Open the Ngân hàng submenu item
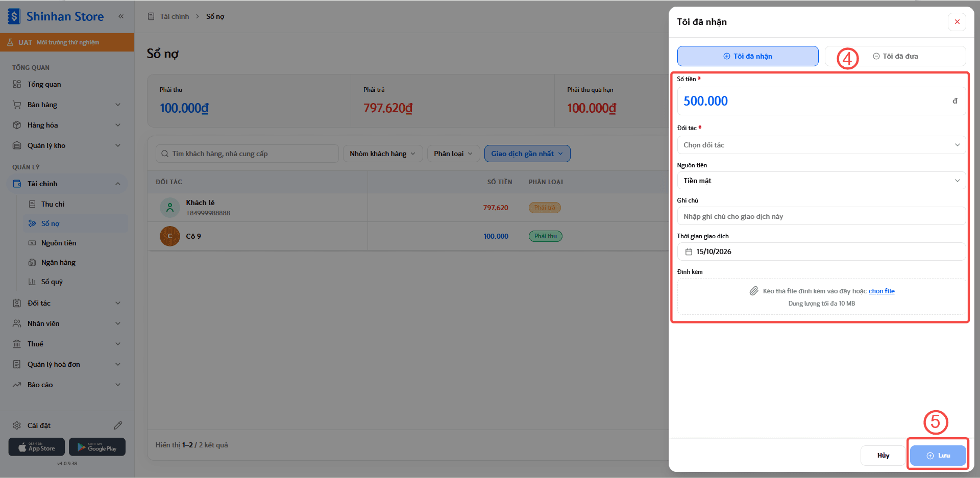This screenshot has width=980, height=478. [x=75, y=262]
